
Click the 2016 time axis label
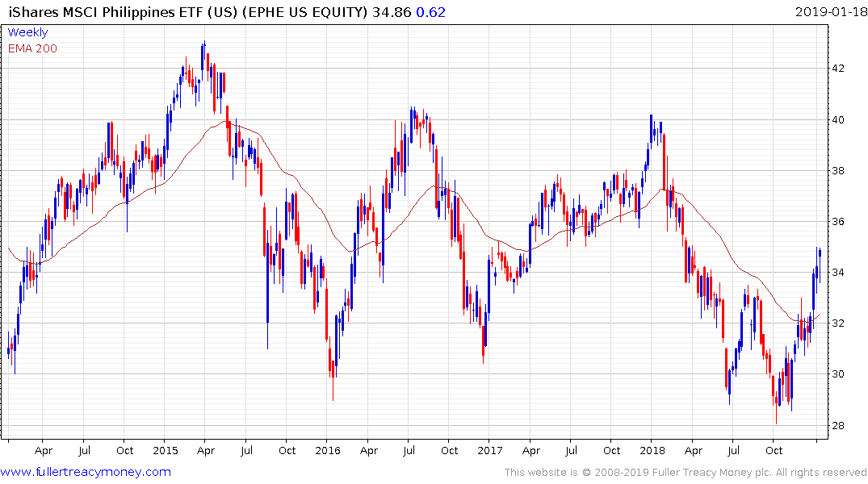328,450
